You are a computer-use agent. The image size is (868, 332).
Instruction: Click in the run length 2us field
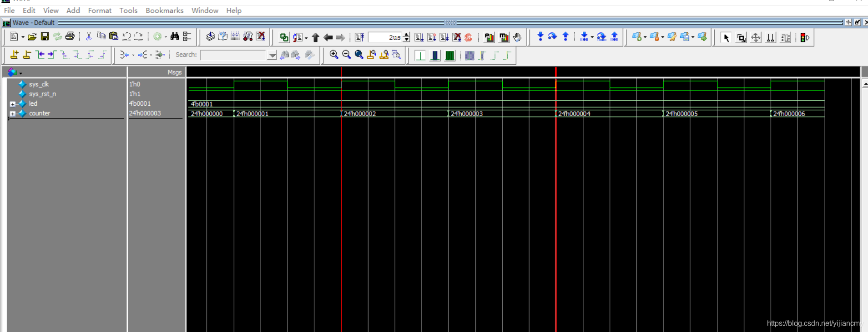point(385,37)
